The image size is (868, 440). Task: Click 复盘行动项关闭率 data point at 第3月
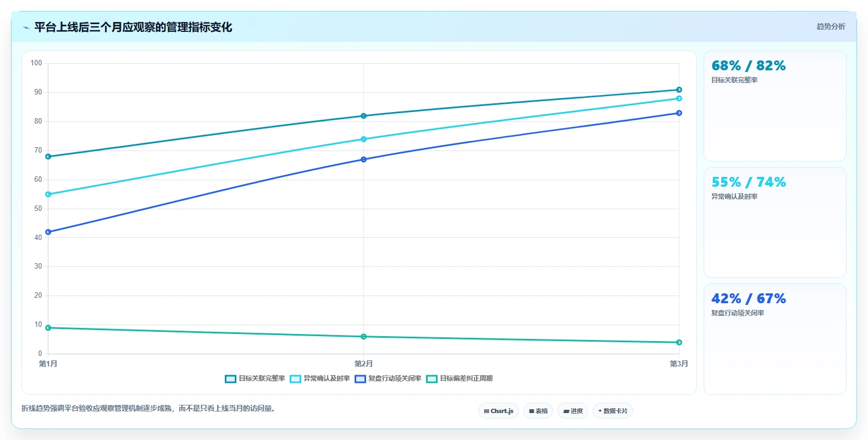[x=679, y=113]
